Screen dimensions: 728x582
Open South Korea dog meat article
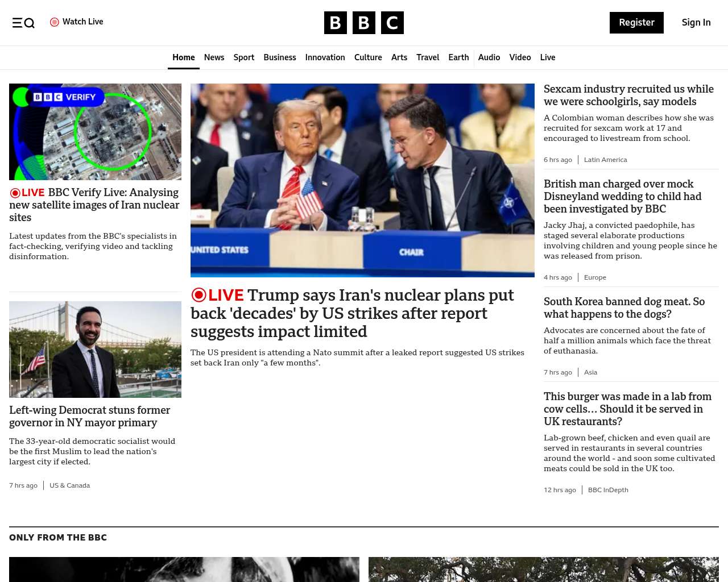(x=624, y=307)
